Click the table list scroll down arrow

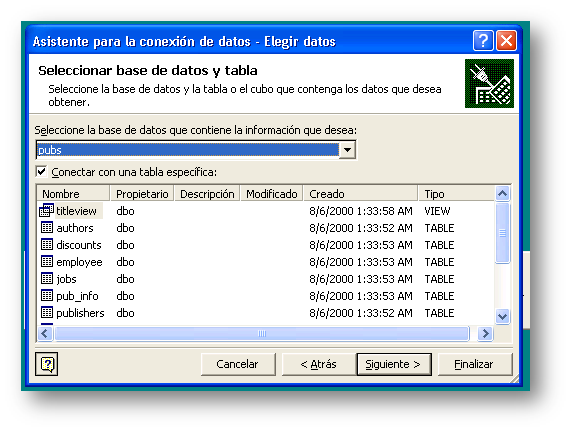502,316
